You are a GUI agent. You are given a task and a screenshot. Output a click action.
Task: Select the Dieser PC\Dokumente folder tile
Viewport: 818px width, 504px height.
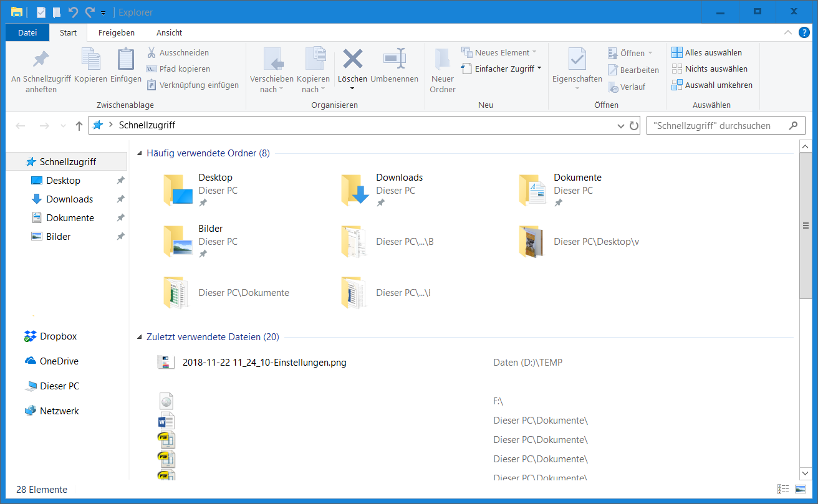(x=227, y=292)
